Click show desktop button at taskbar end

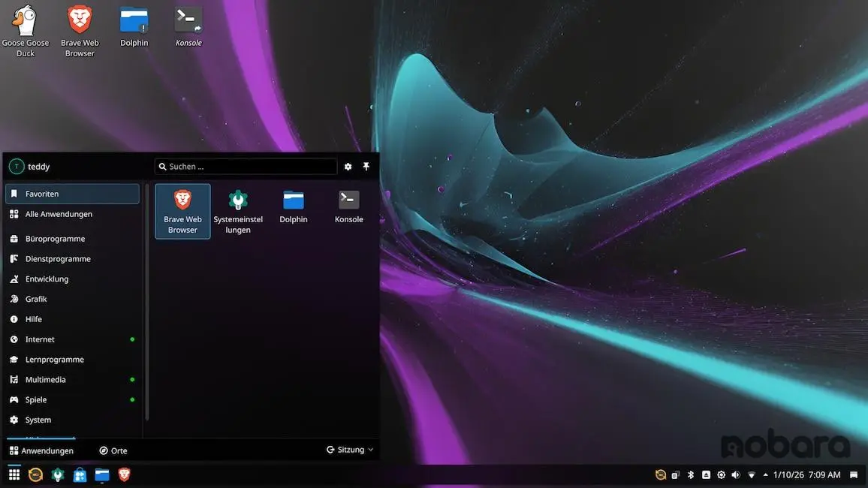[x=854, y=474]
